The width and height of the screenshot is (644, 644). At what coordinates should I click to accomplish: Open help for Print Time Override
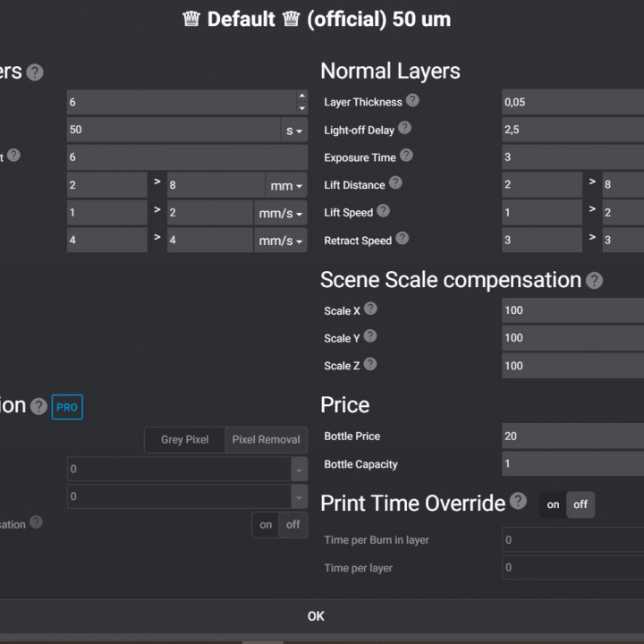point(518,502)
